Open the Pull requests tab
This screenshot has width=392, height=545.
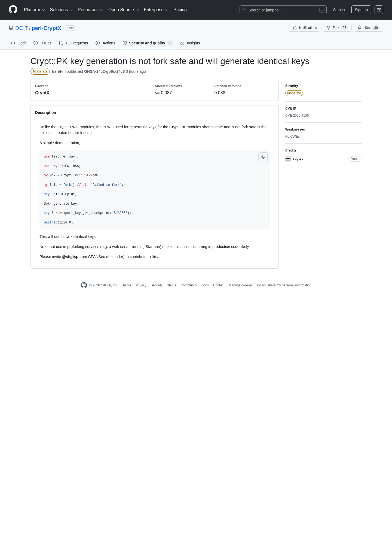click(x=73, y=43)
